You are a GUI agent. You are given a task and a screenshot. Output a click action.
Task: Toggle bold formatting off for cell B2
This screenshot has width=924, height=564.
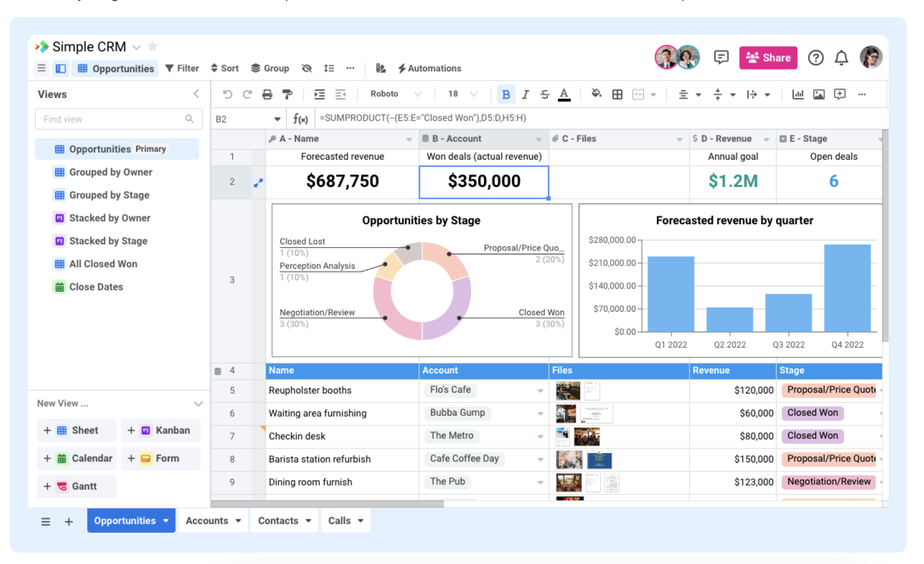pos(506,94)
